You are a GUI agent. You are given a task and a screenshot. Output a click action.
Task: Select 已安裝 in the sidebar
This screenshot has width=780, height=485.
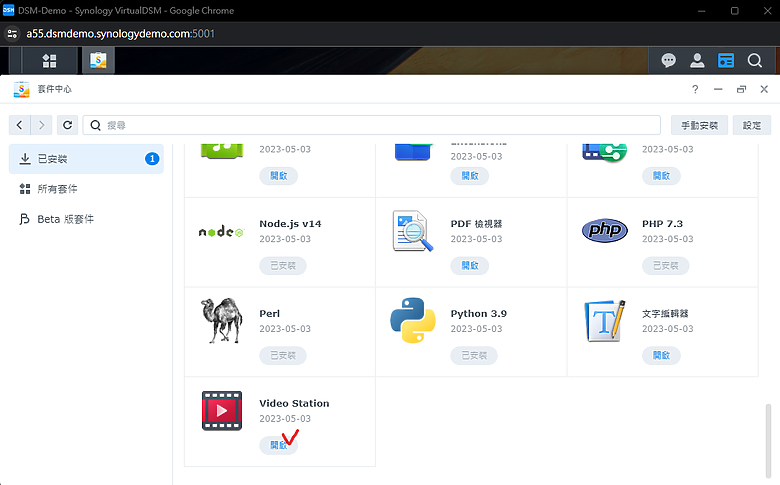point(86,159)
